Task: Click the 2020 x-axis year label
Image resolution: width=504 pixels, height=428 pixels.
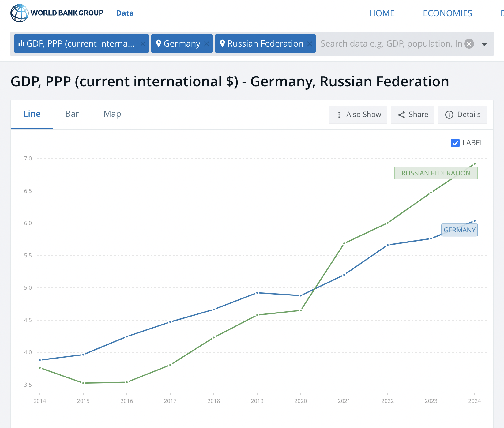Action: (x=301, y=401)
